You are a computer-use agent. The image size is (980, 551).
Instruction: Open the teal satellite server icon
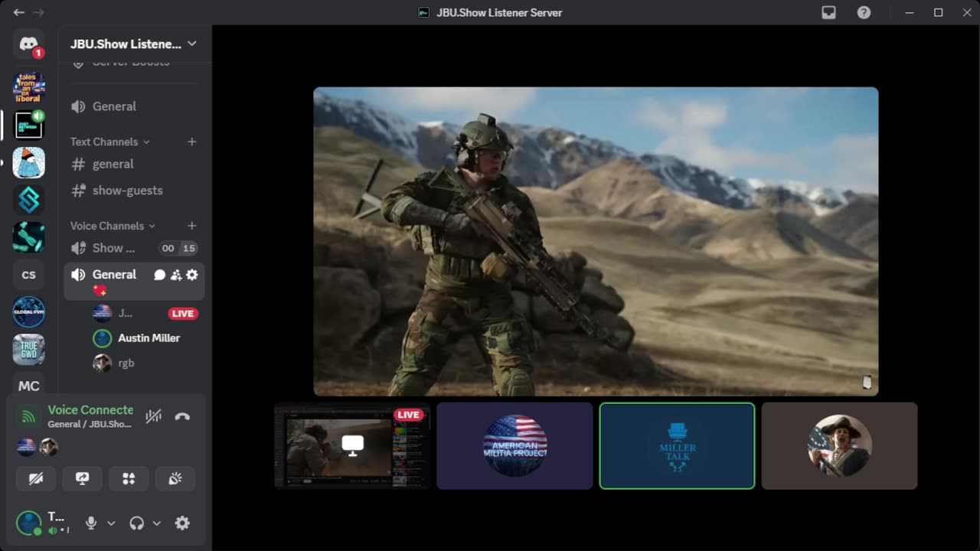[x=28, y=237]
